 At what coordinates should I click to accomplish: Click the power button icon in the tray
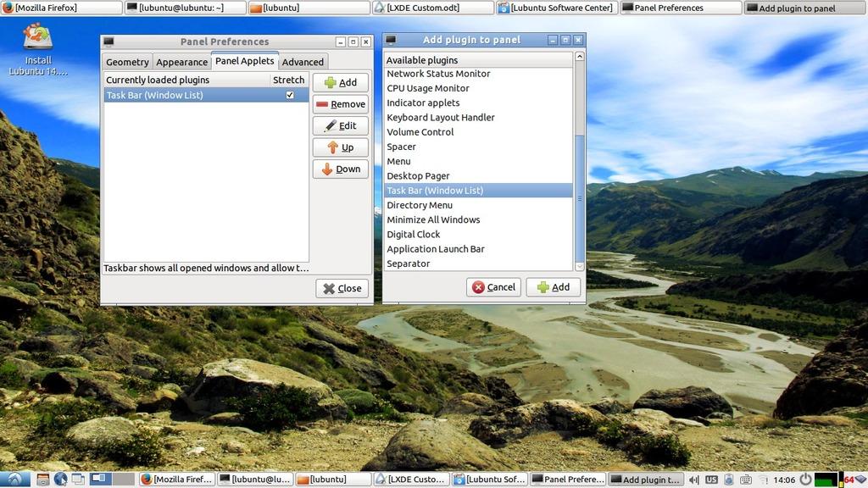[x=805, y=479]
